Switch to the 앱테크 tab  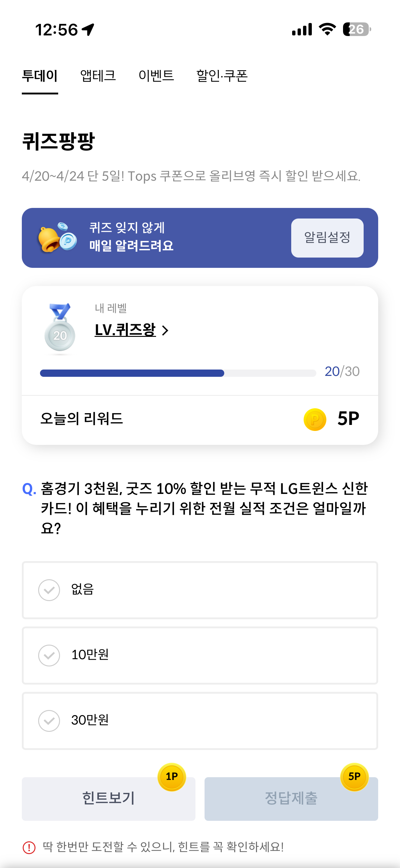click(x=98, y=75)
